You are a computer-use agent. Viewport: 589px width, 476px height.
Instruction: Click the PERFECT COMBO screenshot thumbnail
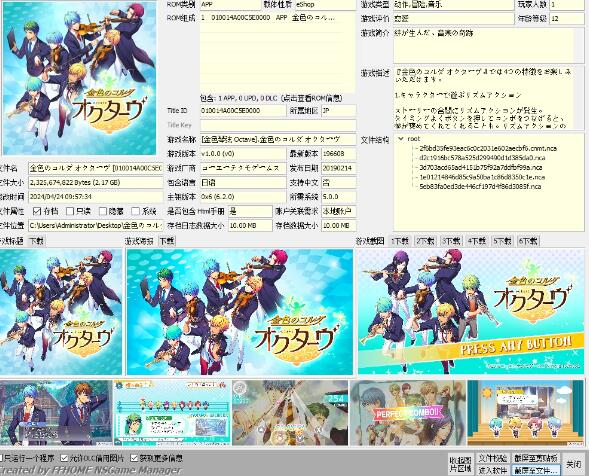408,413
